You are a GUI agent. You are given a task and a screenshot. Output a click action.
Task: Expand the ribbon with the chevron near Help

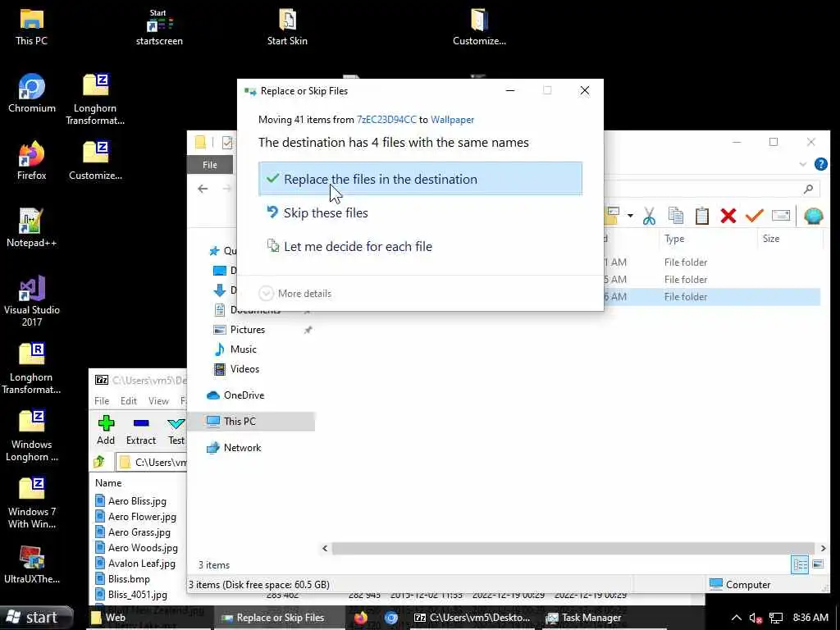[802, 164]
